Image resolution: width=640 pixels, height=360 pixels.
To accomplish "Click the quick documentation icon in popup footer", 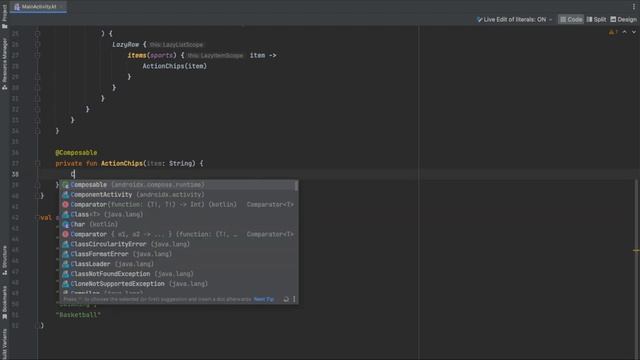I will point(286,299).
